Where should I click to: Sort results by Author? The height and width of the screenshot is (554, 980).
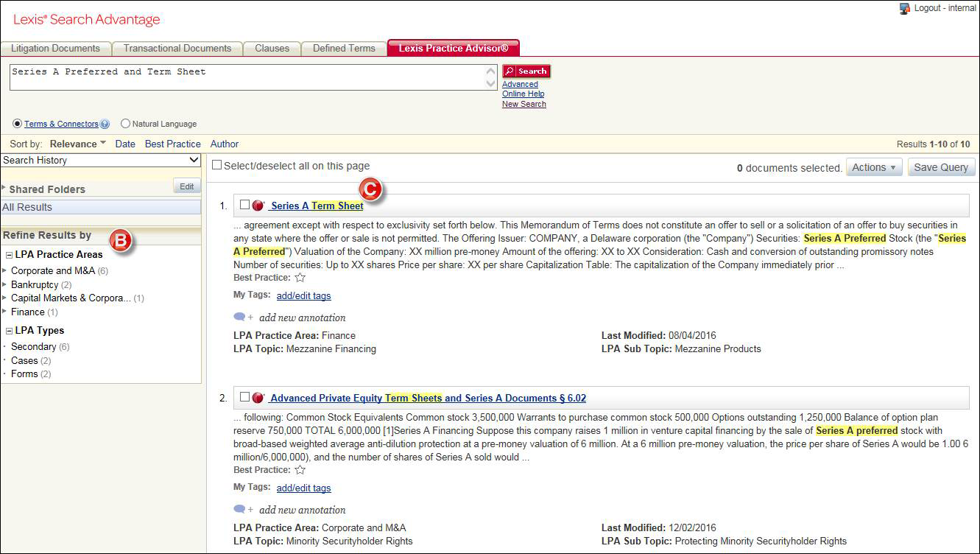[x=225, y=144]
